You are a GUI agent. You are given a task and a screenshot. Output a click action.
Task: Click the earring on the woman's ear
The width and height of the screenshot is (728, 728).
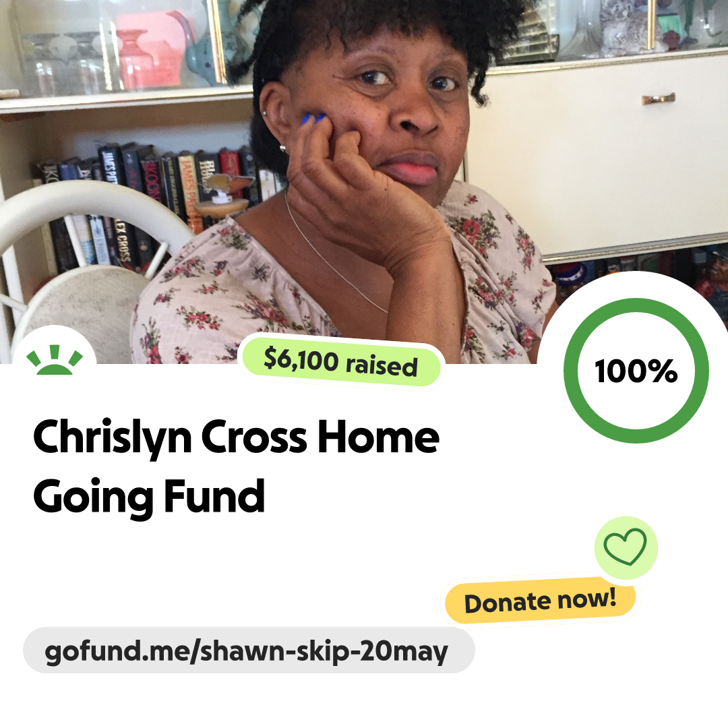282,148
